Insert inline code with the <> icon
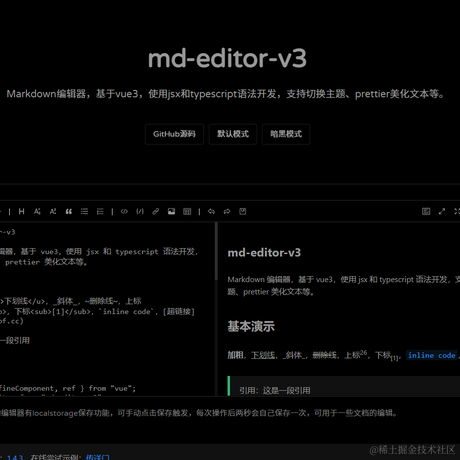Image resolution: width=460 pixels, height=460 pixels. (x=124, y=211)
